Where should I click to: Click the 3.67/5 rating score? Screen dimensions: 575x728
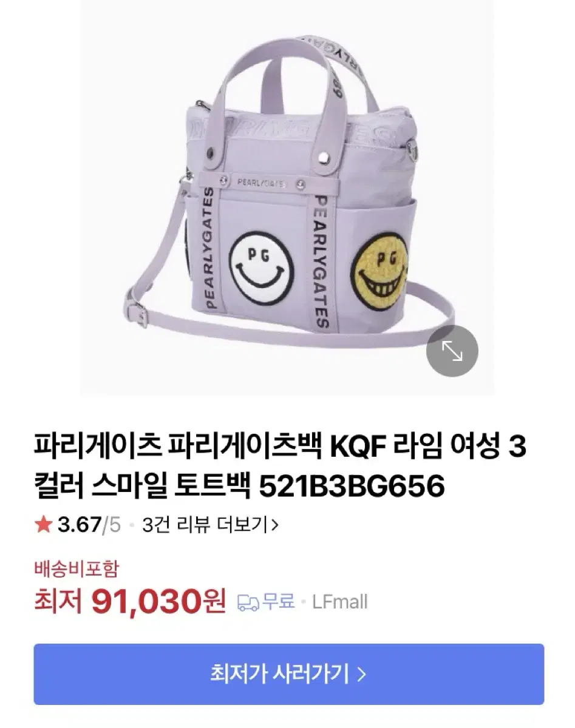click(x=89, y=525)
